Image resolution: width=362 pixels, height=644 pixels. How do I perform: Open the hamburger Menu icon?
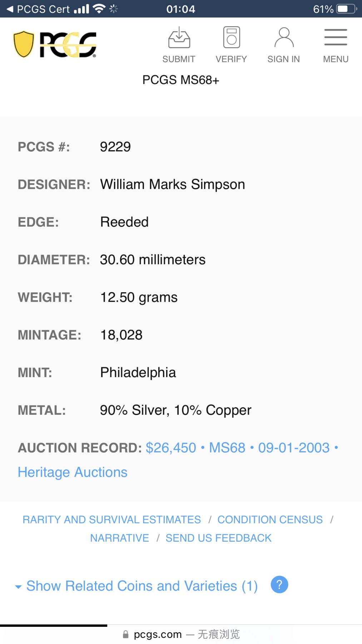[x=336, y=38]
